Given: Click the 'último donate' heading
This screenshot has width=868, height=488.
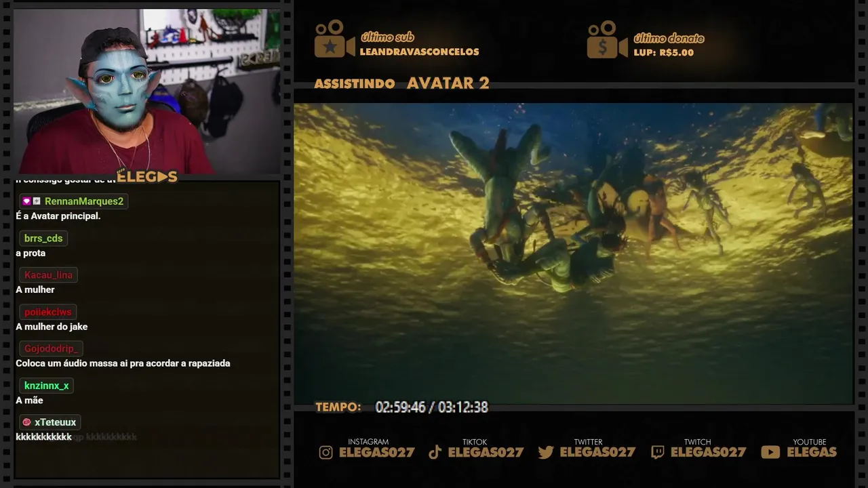Looking at the screenshot, I should 669,38.
